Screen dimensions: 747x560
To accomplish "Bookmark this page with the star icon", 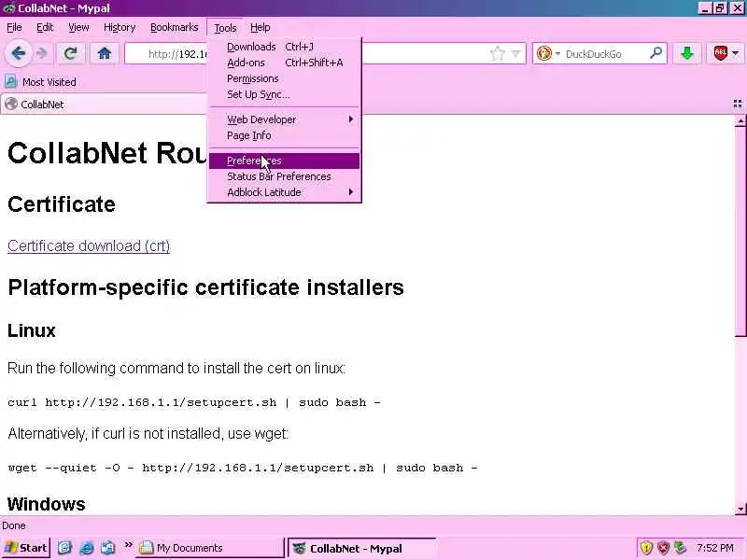I will 497,53.
